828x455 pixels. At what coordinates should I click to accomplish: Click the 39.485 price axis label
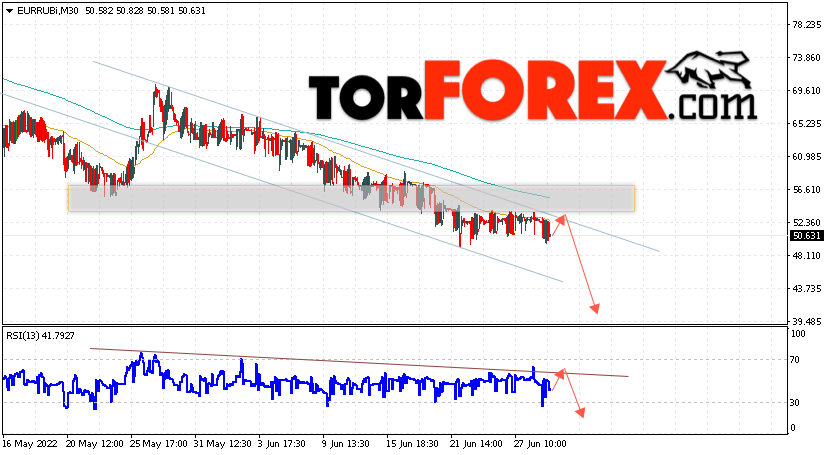806,321
